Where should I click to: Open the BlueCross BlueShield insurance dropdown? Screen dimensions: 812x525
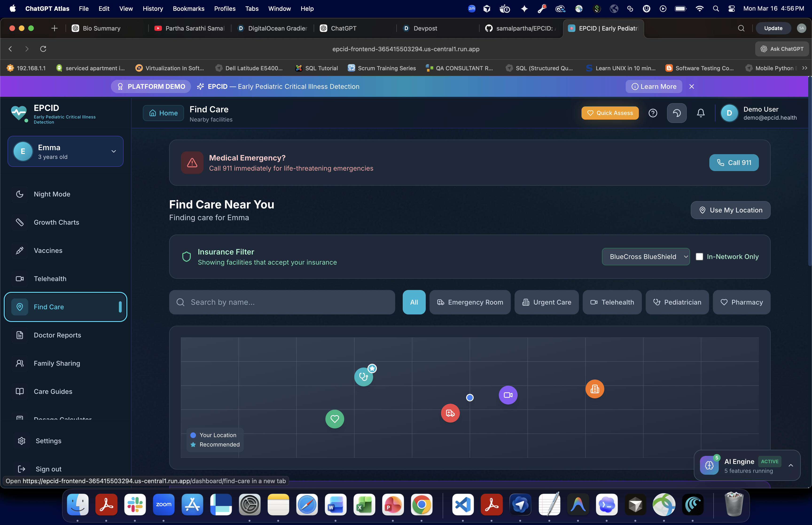(645, 257)
